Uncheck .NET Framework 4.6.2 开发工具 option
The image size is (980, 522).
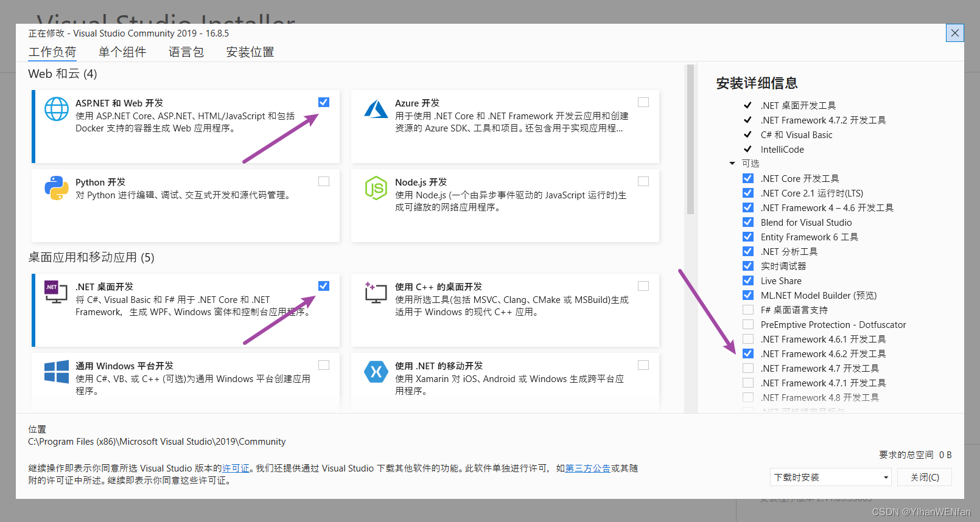click(x=748, y=353)
